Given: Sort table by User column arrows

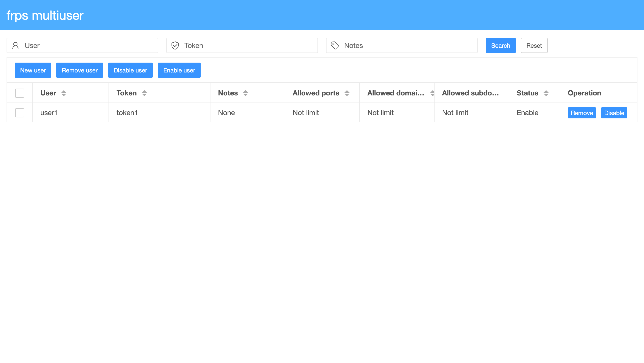Looking at the screenshot, I should point(64,93).
